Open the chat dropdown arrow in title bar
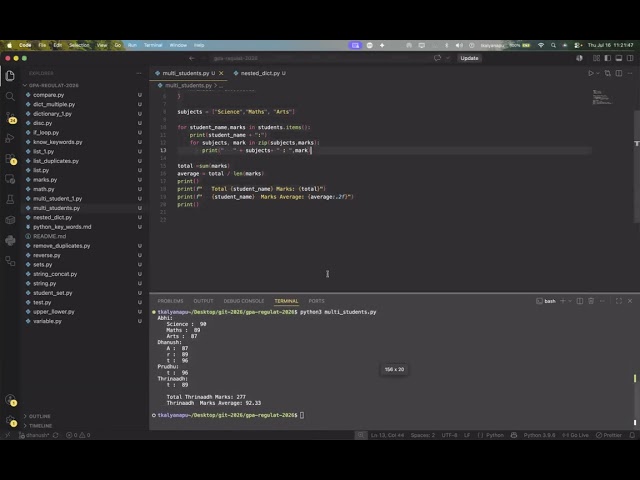Image resolution: width=640 pixels, height=480 pixels. [x=447, y=58]
